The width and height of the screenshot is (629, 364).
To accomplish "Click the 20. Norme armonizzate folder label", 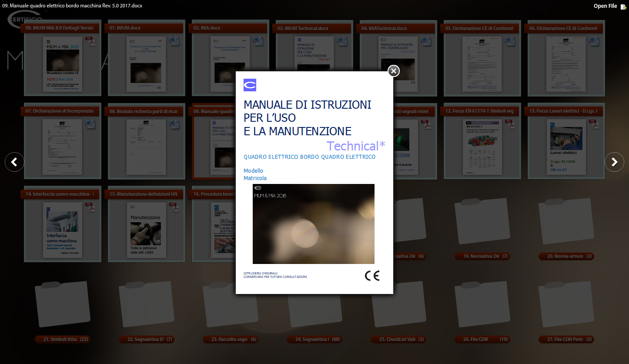I will pyautogui.click(x=566, y=257).
